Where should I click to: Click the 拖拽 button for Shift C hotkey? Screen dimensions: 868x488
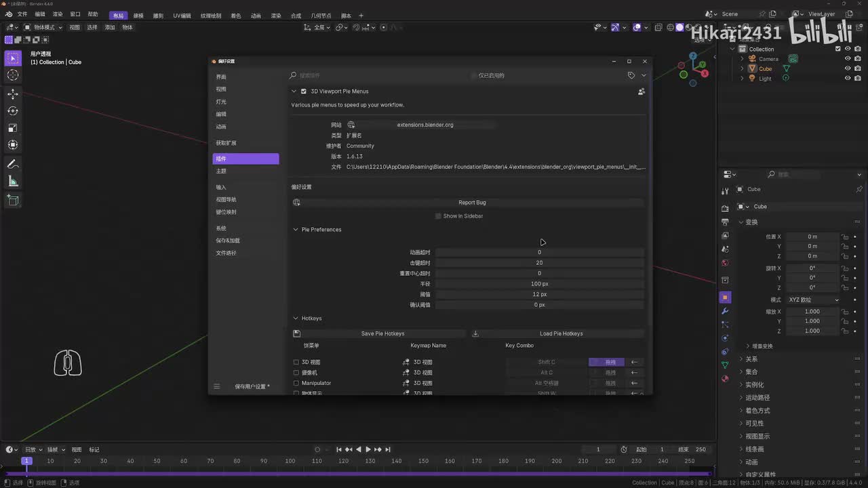(607, 363)
